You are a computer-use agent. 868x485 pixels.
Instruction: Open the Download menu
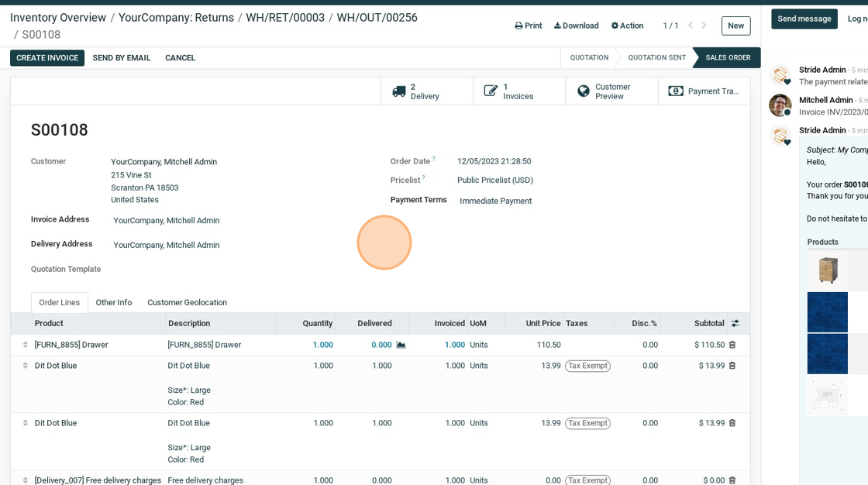click(576, 26)
